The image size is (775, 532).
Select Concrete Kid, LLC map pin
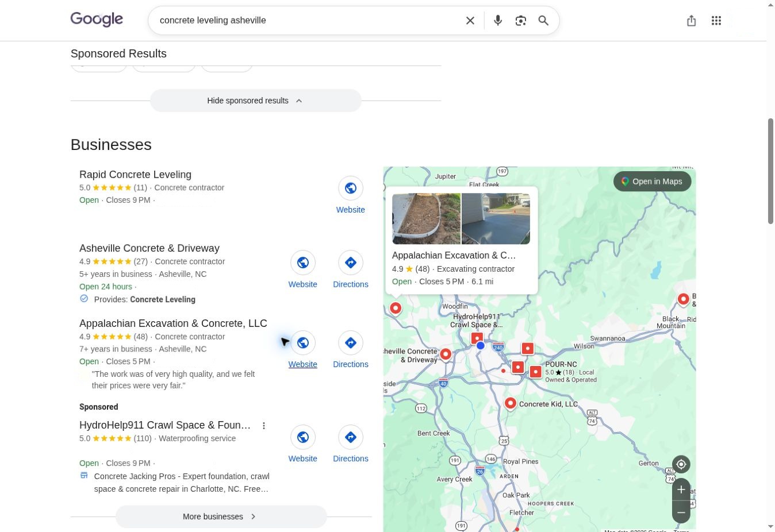pyautogui.click(x=510, y=404)
